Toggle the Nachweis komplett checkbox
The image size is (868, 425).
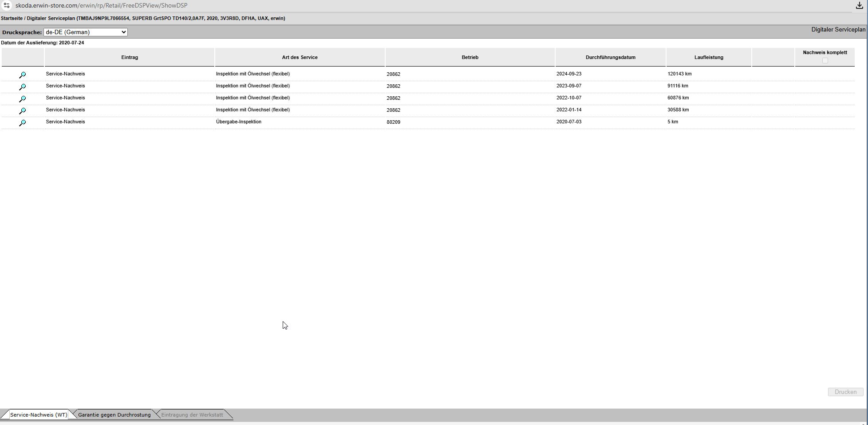[x=825, y=61]
